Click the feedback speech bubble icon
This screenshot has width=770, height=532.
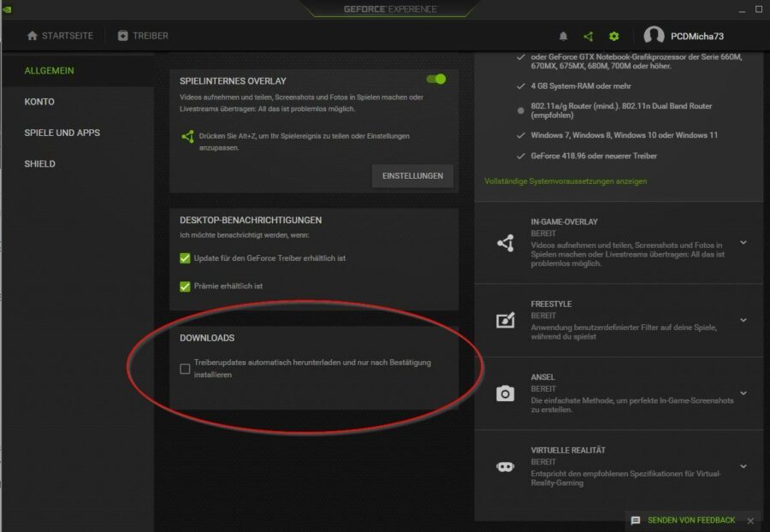coord(634,519)
